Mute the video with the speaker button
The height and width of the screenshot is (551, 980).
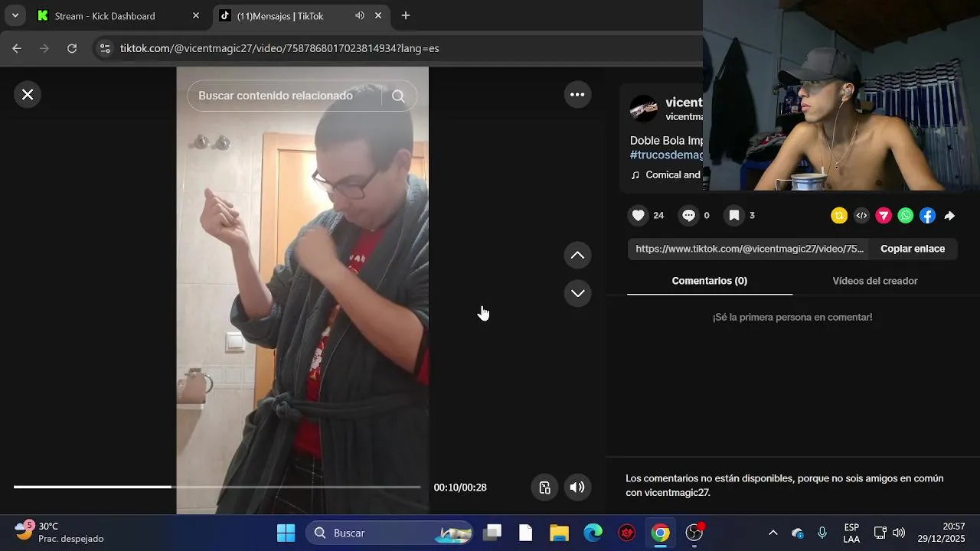click(x=577, y=487)
